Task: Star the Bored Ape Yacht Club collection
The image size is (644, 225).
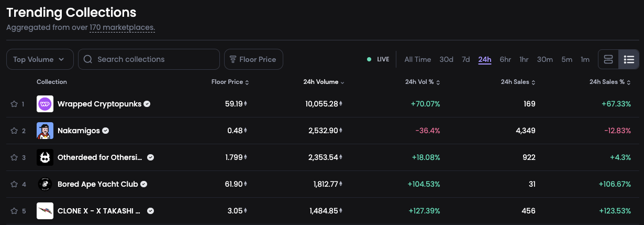Action: 14,184
